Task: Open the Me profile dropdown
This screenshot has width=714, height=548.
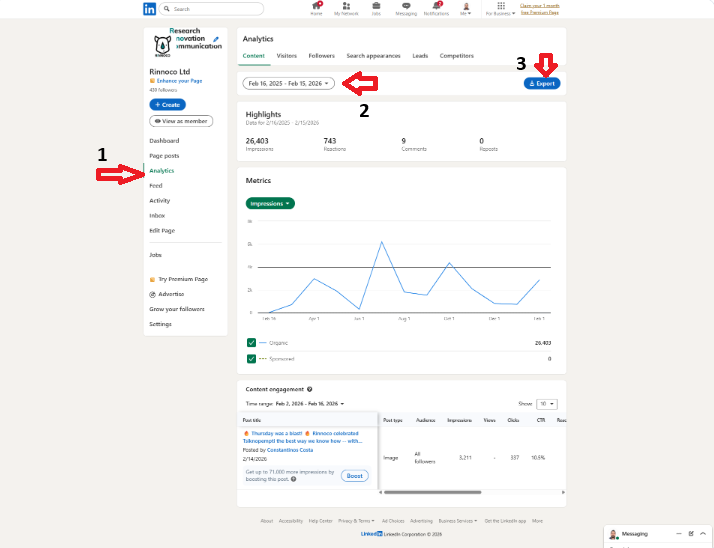Action: pos(466,9)
